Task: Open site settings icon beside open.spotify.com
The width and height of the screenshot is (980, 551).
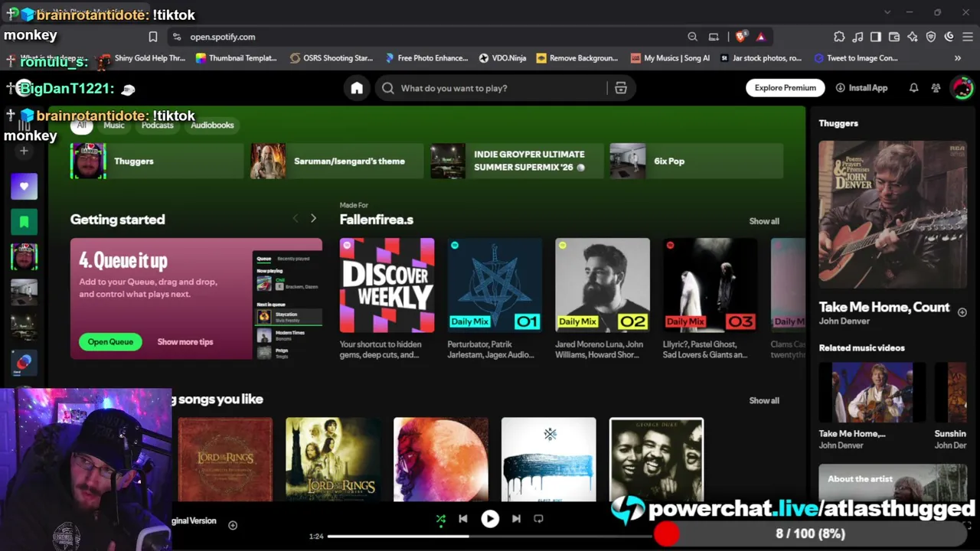Action: point(177,37)
